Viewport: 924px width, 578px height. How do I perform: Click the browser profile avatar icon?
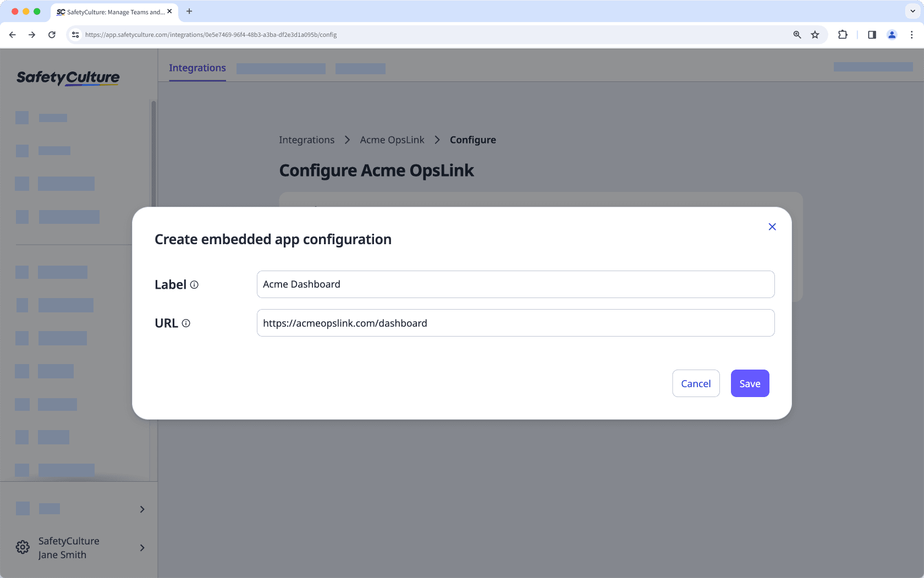click(892, 34)
